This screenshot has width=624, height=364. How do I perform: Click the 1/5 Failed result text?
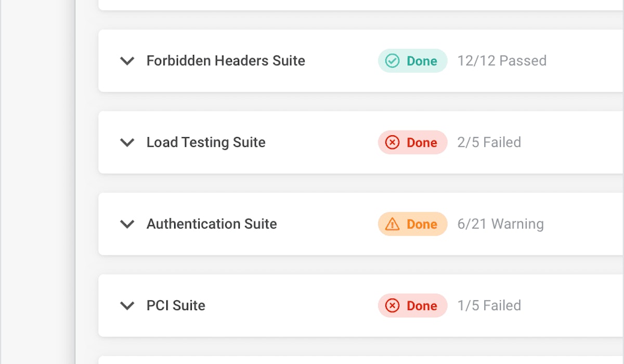[x=489, y=306]
